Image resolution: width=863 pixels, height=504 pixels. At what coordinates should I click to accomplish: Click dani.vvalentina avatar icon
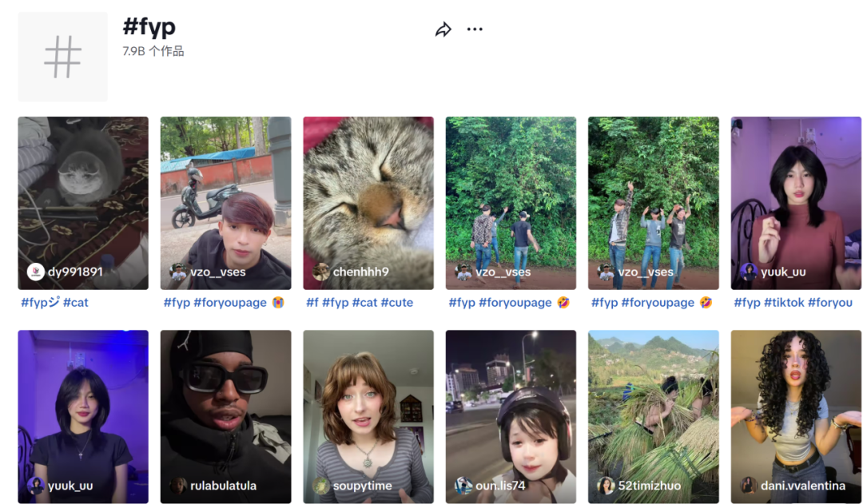(749, 486)
